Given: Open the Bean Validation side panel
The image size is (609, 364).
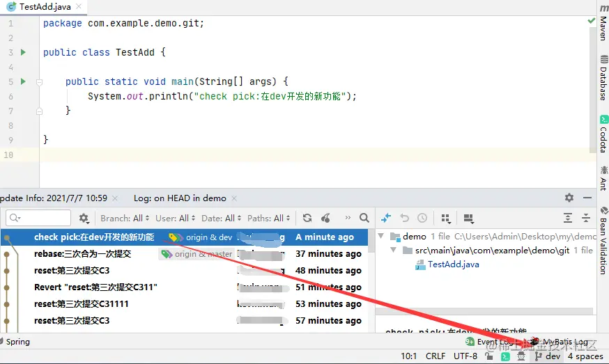Looking at the screenshot, I should coord(603,241).
